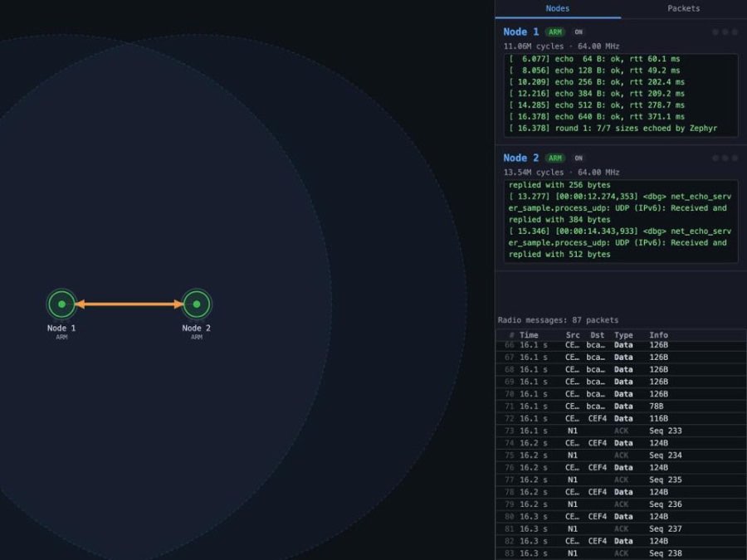Sort packets by the Time column header

pyautogui.click(x=529, y=335)
